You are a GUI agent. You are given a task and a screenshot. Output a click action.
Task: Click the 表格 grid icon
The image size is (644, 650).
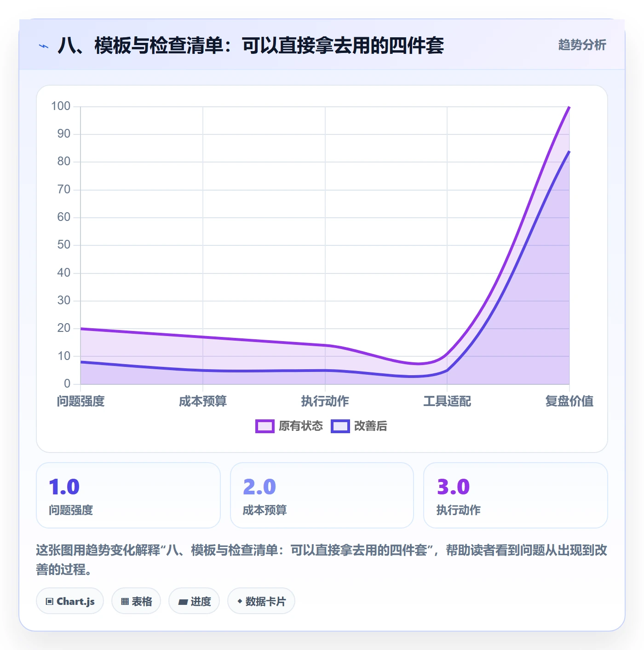click(x=125, y=601)
